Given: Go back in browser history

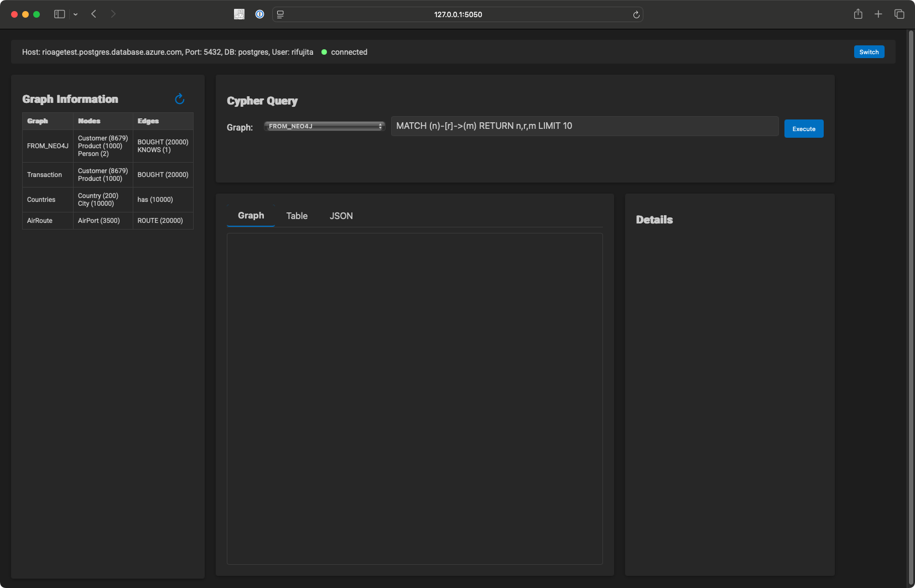Looking at the screenshot, I should [x=93, y=14].
